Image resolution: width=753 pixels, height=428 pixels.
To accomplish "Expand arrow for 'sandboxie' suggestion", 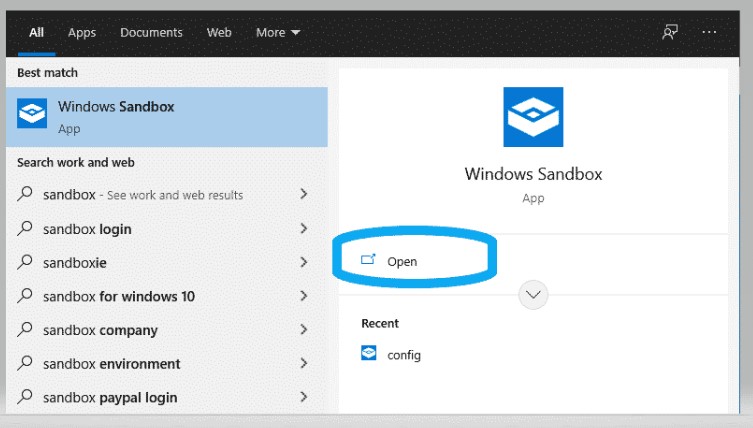I will 304,262.
